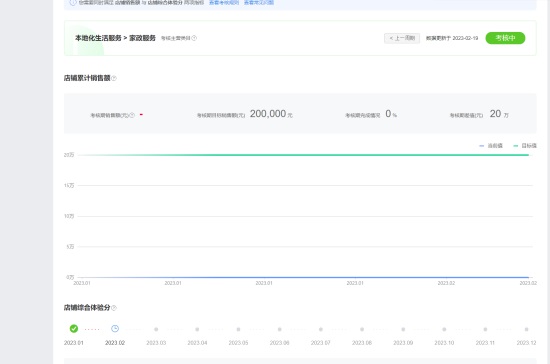This screenshot has width=550, height=364.
Task: Click the green checkmark for 2023.01
Action: click(x=74, y=329)
